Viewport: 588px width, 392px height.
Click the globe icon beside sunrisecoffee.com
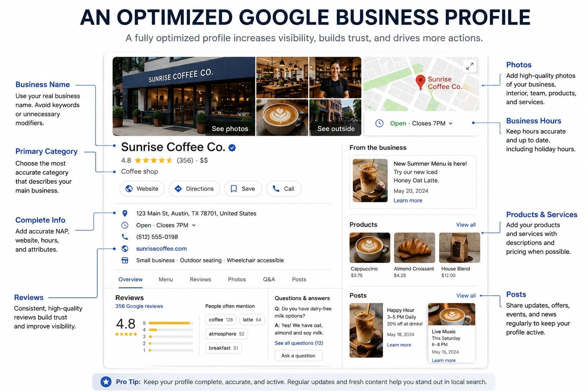[125, 249]
